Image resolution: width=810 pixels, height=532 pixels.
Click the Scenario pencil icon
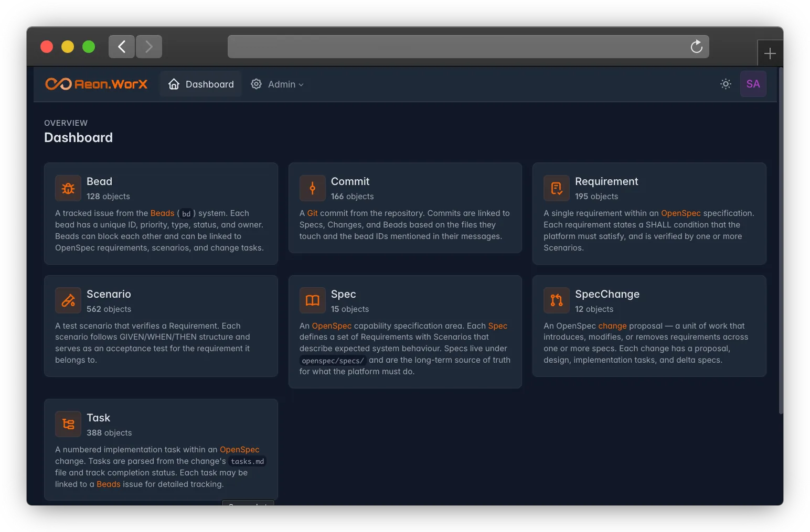68,300
